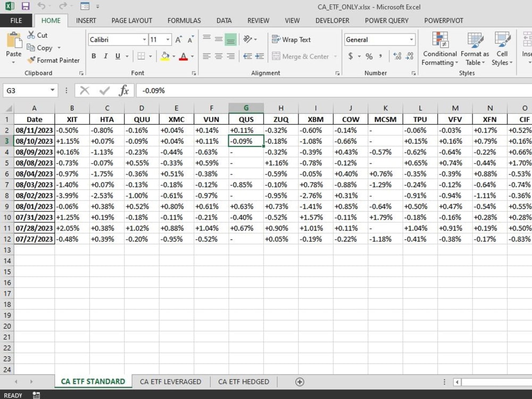The height and width of the screenshot is (399, 532).
Task: Toggle the highlighted Bottom Align button
Action: click(x=230, y=40)
